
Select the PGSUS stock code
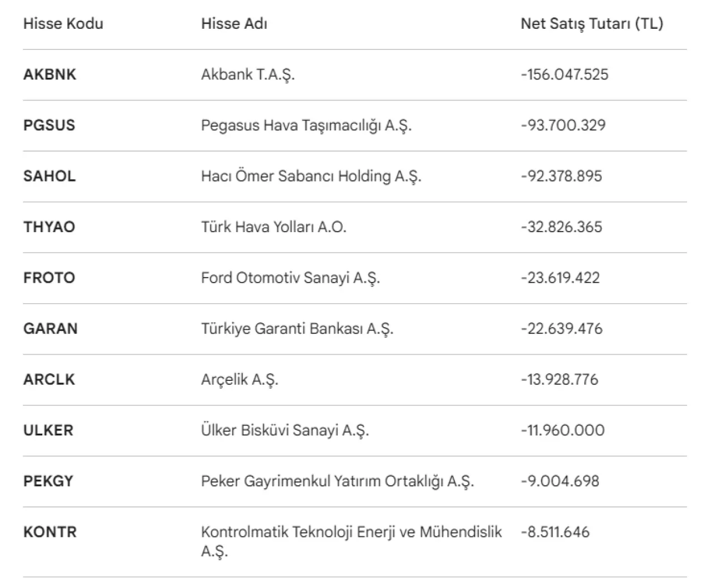pyautogui.click(x=49, y=125)
